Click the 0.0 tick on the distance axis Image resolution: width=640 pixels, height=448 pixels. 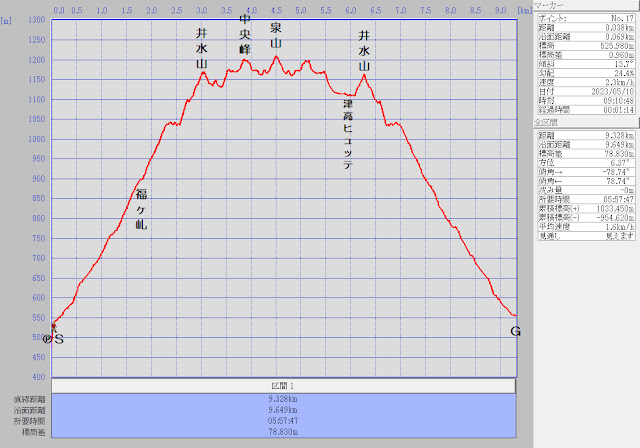click(x=59, y=10)
